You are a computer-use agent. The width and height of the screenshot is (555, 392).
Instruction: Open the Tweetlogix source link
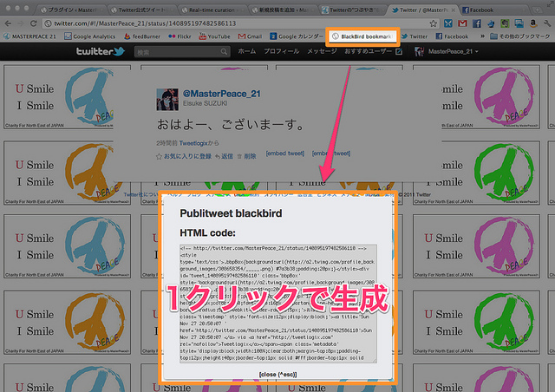[x=193, y=143]
